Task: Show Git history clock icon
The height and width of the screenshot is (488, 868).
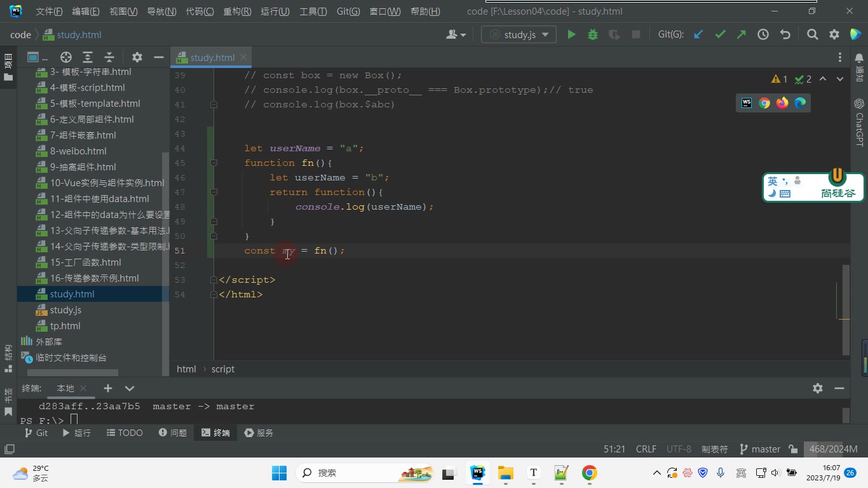Action: point(763,35)
